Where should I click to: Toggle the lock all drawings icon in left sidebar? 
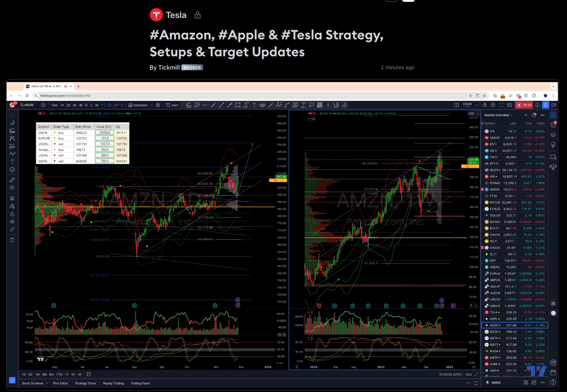[12, 214]
